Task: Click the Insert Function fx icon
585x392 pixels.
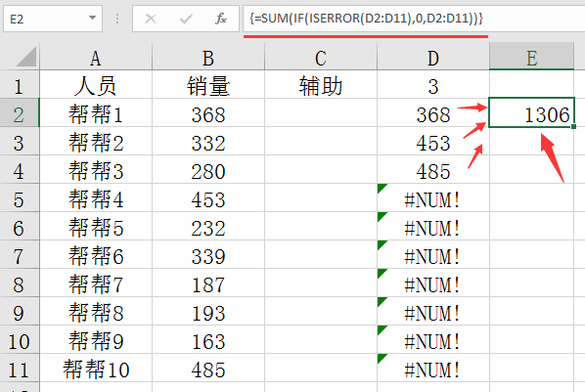Action: coord(221,19)
